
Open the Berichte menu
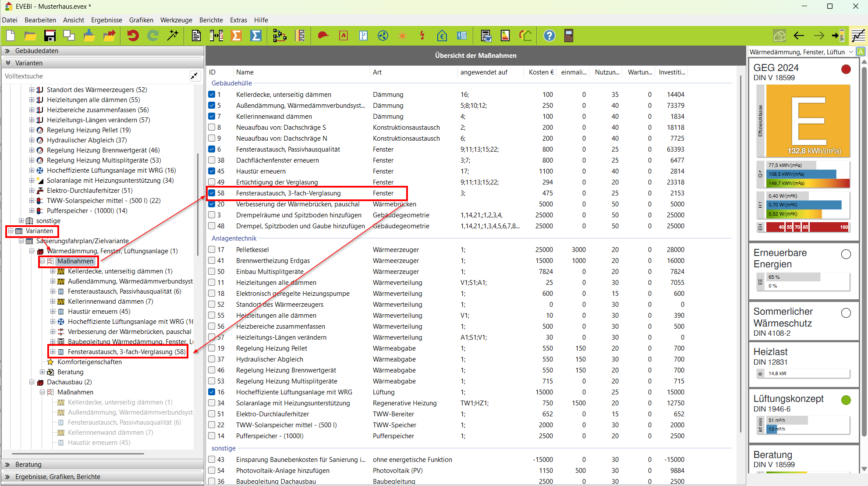pyautogui.click(x=211, y=20)
